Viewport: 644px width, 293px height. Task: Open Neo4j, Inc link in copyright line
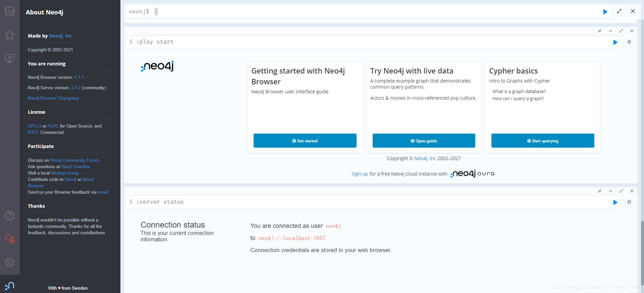pos(425,158)
